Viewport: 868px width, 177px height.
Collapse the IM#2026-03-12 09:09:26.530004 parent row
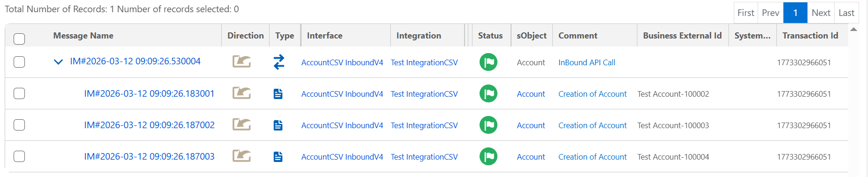[x=58, y=62]
